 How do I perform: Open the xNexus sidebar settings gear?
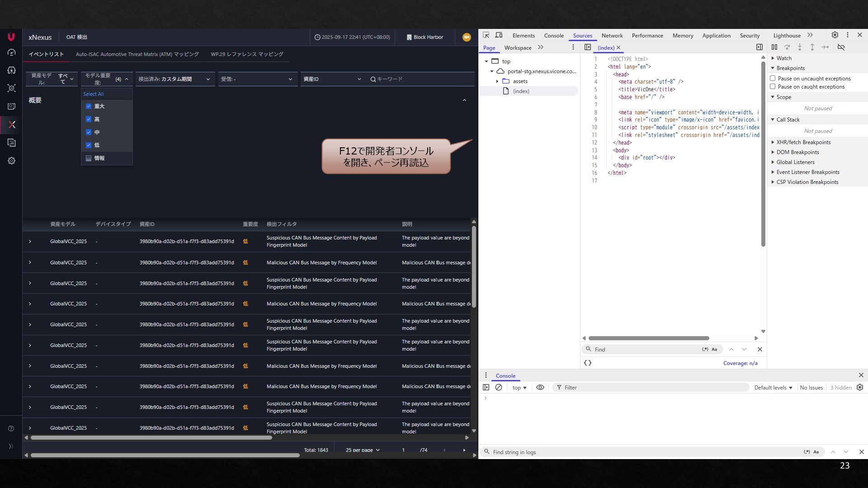(x=11, y=161)
